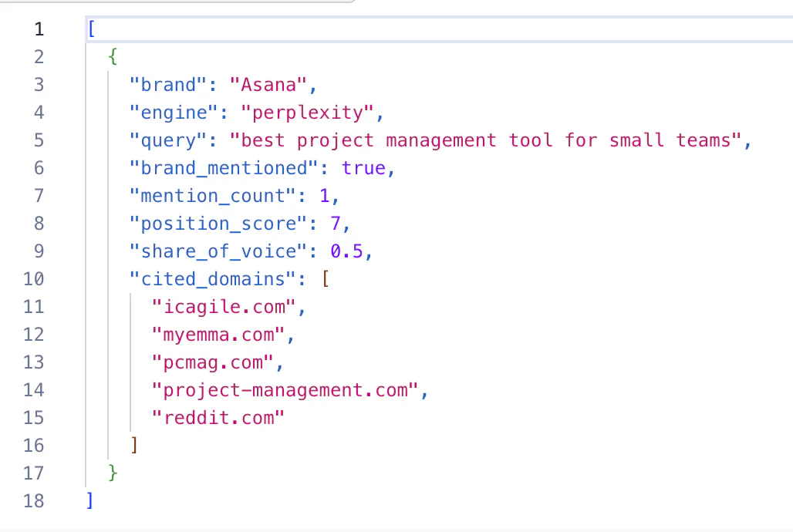Image resolution: width=793 pixels, height=532 pixels.
Task: Click the "brand_mentioned" key
Action: click(x=224, y=168)
